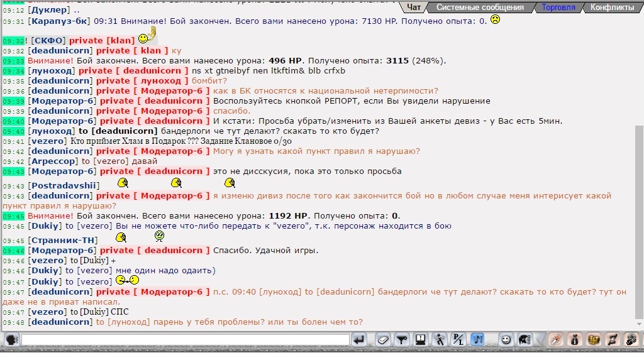The width and height of the screenshot is (644, 353).
Task: Open the Конфликты tab
Action: [x=612, y=8]
